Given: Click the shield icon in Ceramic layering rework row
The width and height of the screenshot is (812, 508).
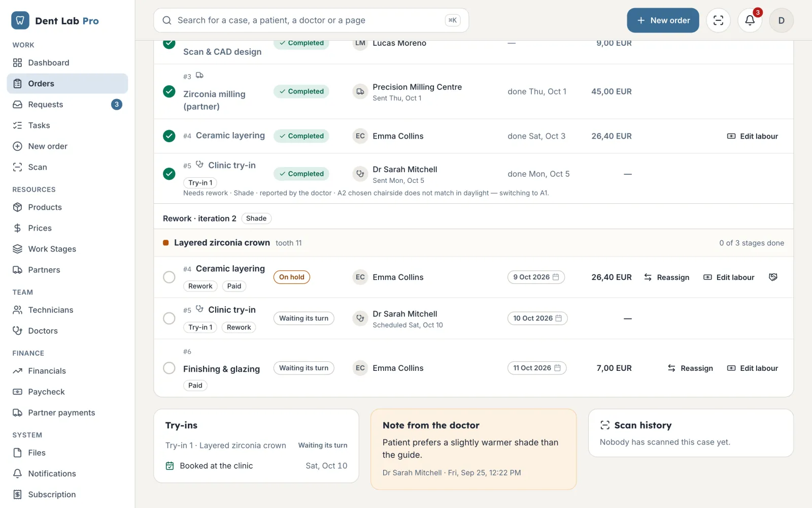Looking at the screenshot, I should [x=773, y=277].
